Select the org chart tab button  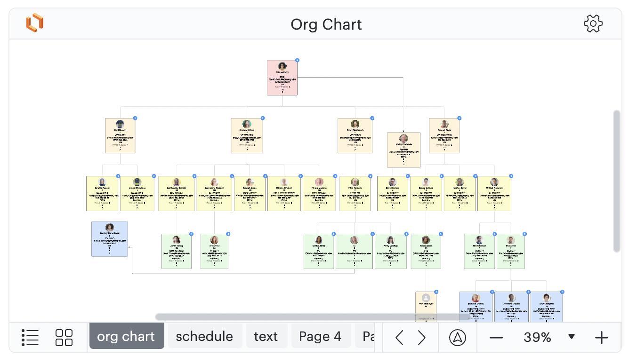click(x=127, y=336)
